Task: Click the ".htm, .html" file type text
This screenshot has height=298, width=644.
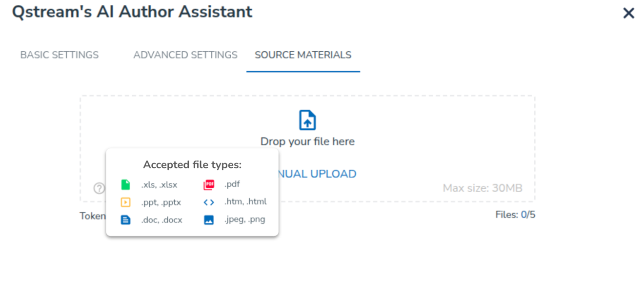Action: point(245,201)
